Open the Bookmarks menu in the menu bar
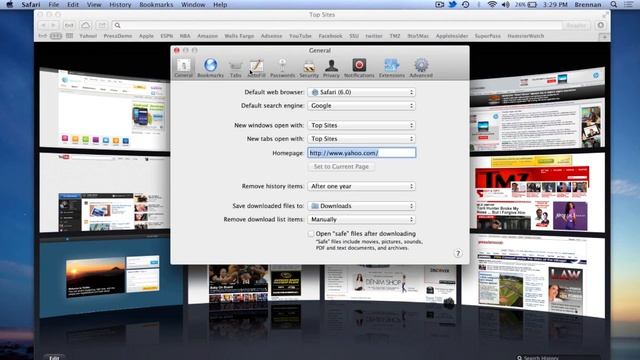This screenshot has height=360, width=640. [x=156, y=4]
